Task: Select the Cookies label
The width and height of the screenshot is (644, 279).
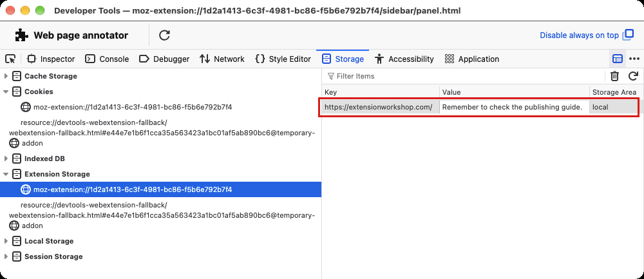Action: click(x=39, y=91)
